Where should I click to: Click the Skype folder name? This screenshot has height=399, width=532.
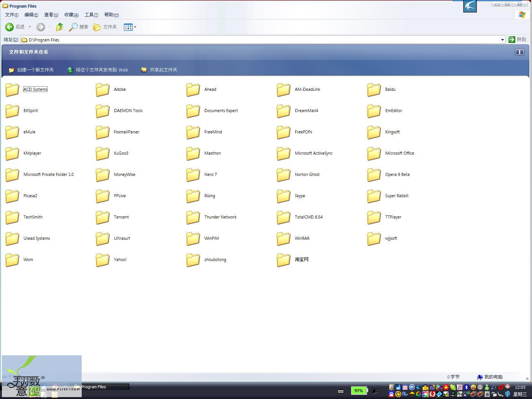coord(300,196)
